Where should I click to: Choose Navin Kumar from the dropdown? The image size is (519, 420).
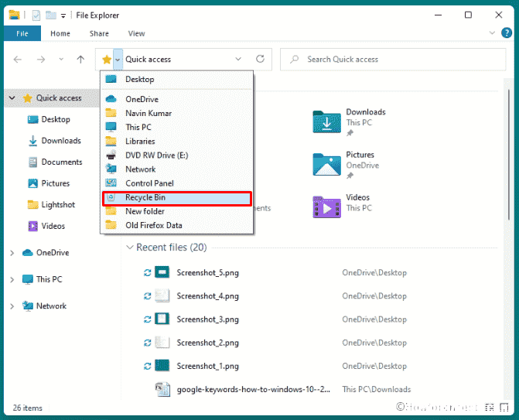(177, 113)
